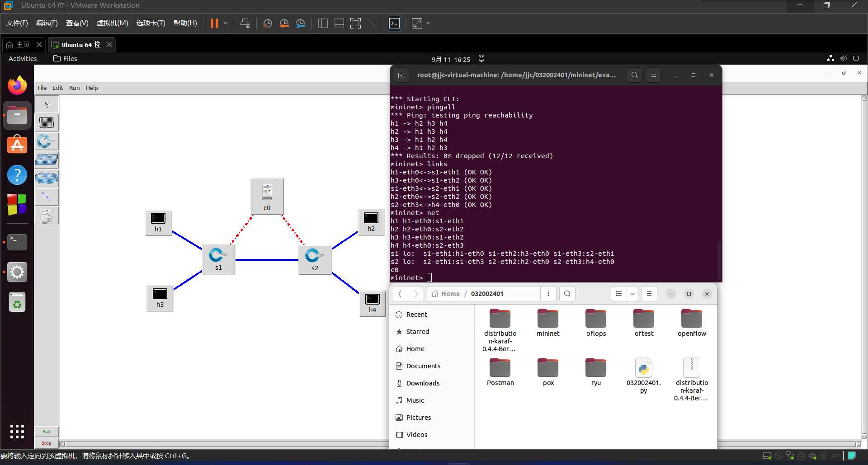Select the NetLink line tool
This screenshot has height=465, width=868.
coord(47,197)
